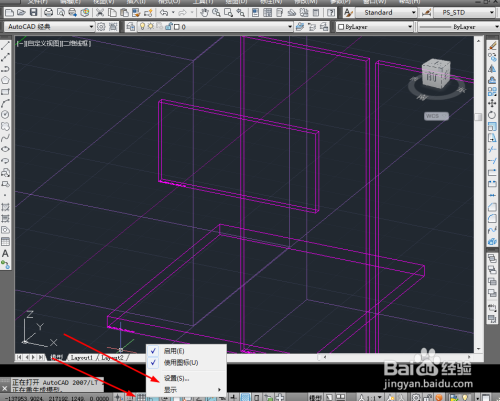Viewport: 500px width, 401px height.
Task: Toggle the 启用(E) checked menu entry
Action: (186, 351)
